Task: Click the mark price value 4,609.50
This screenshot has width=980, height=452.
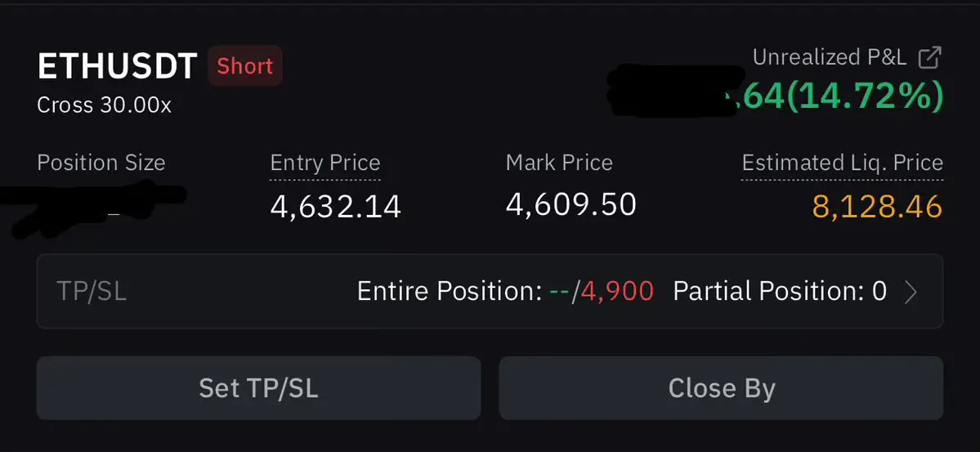Action: (571, 204)
